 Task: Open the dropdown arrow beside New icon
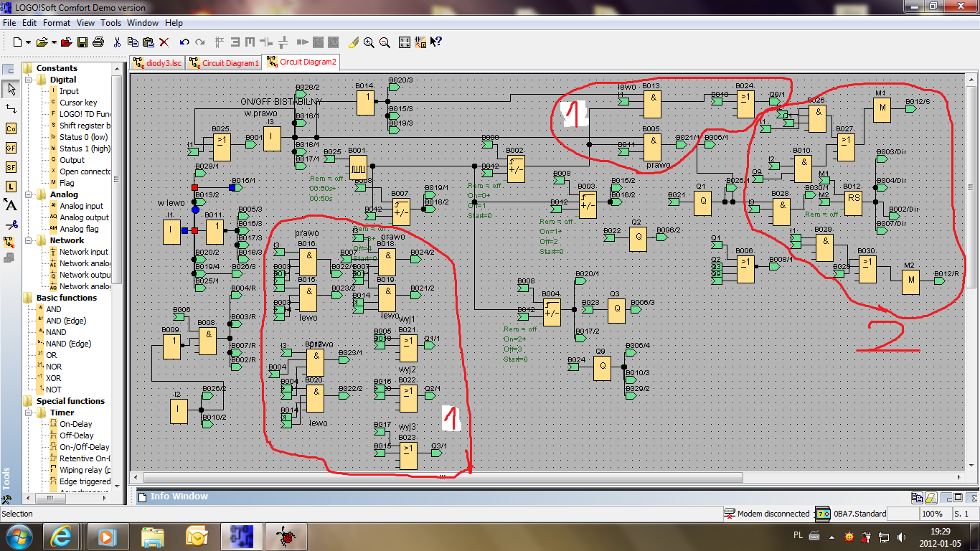[27, 42]
